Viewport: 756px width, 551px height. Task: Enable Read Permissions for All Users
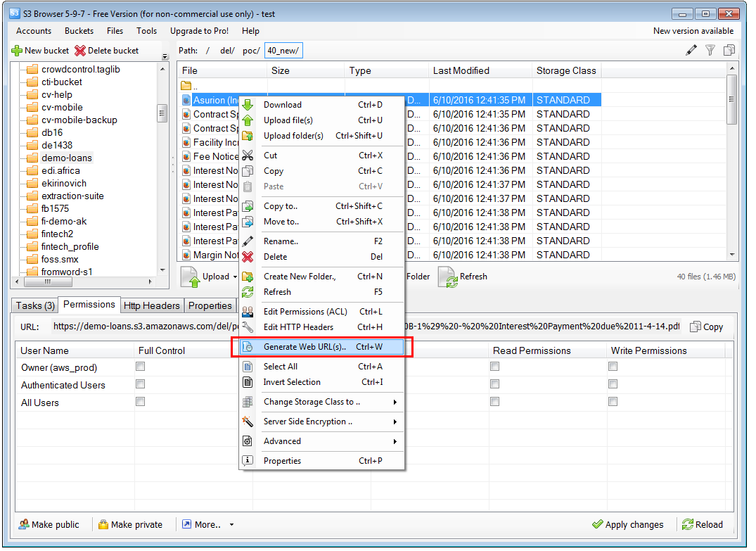(x=494, y=401)
